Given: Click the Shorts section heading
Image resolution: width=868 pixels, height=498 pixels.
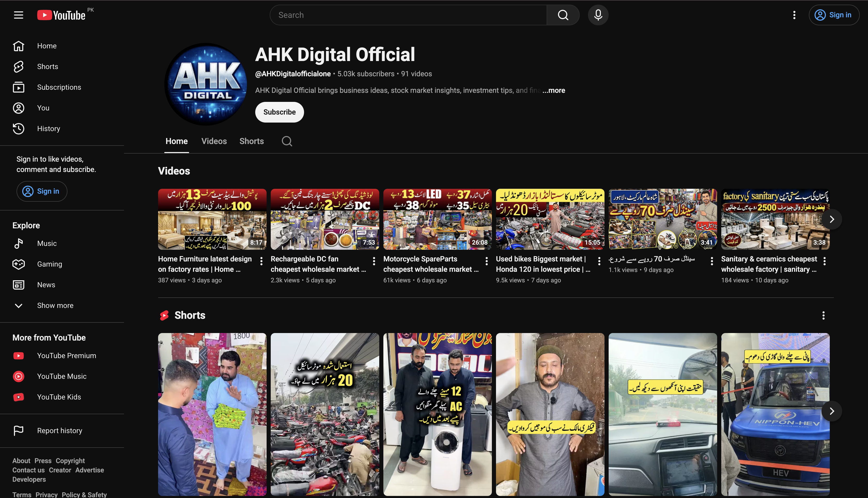Looking at the screenshot, I should click(190, 315).
